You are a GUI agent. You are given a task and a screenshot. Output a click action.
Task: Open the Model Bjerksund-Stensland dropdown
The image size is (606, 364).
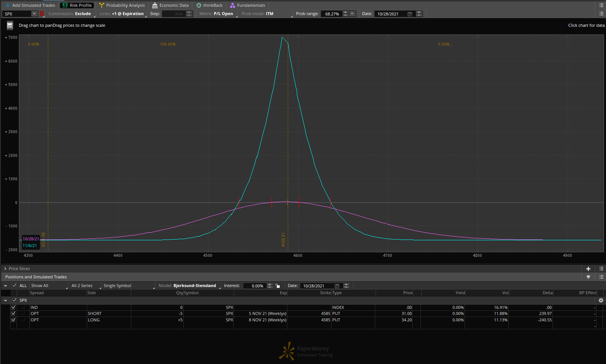pyautogui.click(x=194, y=286)
